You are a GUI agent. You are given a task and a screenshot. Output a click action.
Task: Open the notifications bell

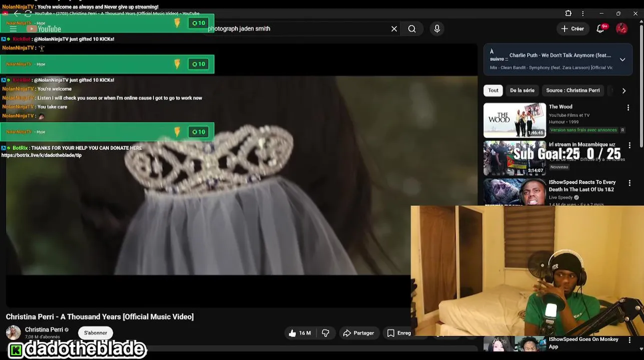pos(600,29)
